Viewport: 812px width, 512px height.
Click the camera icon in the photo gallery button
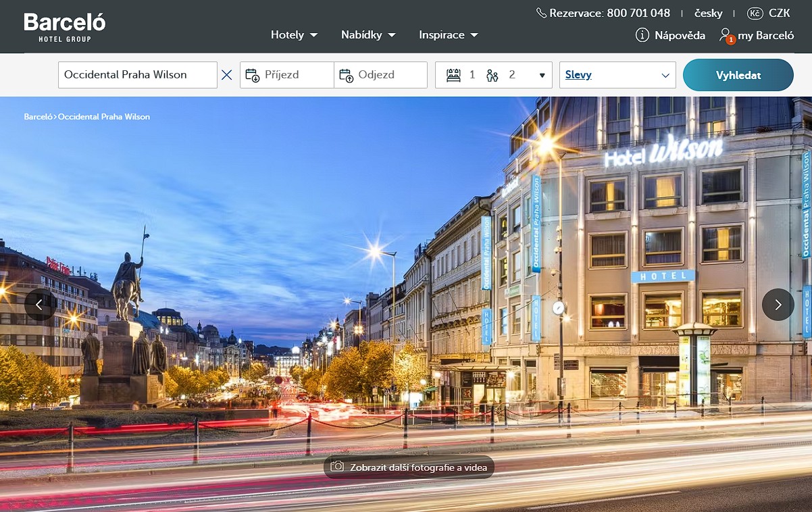337,467
